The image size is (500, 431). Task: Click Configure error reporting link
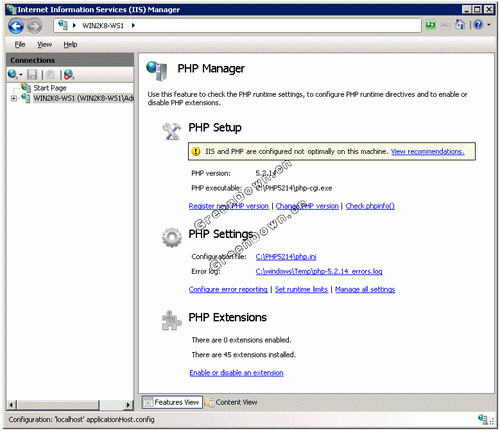[x=228, y=289]
